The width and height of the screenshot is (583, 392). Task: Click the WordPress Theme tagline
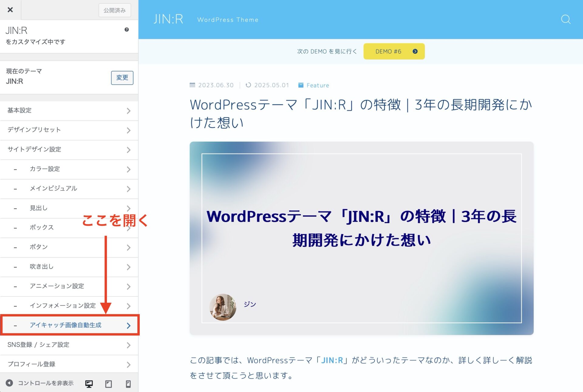pos(228,20)
